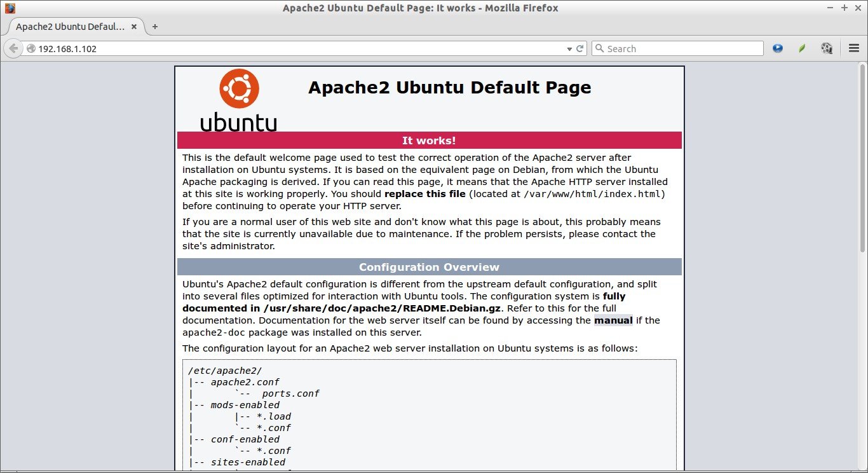
Task: Click the address bar showing 192.168.1.102
Action: tap(299, 48)
